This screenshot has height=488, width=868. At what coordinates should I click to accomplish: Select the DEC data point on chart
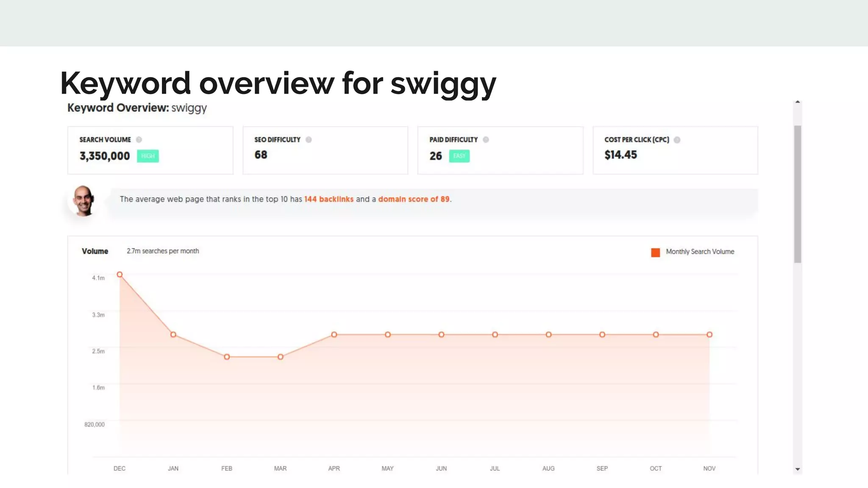click(120, 274)
